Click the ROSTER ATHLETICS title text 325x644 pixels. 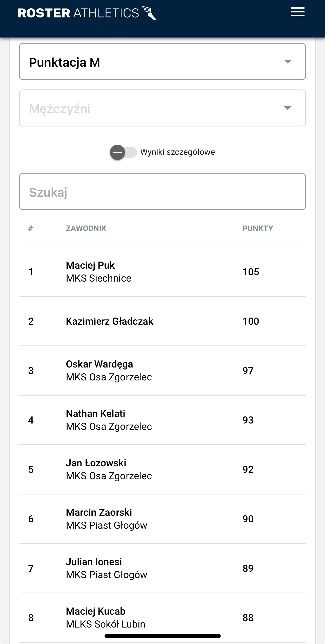(x=78, y=13)
